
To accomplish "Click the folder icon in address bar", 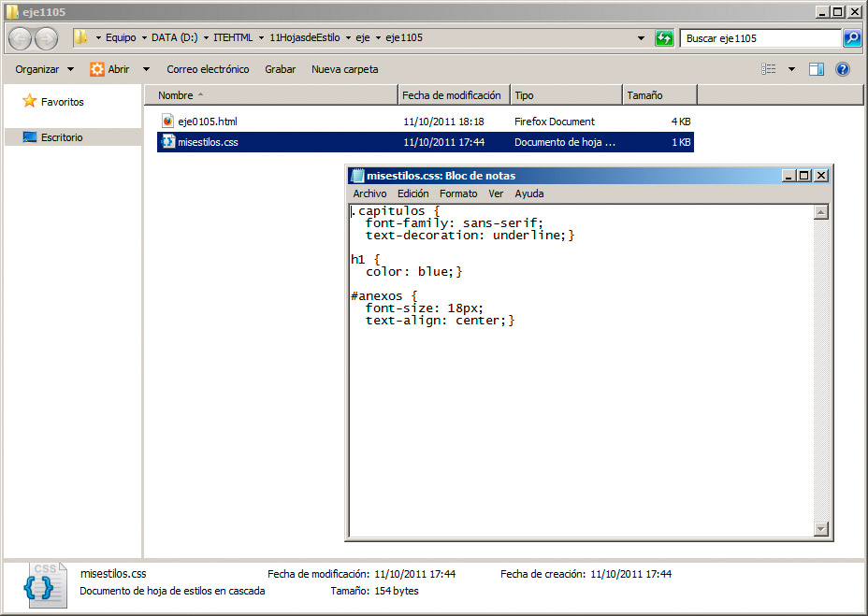I will pos(80,37).
